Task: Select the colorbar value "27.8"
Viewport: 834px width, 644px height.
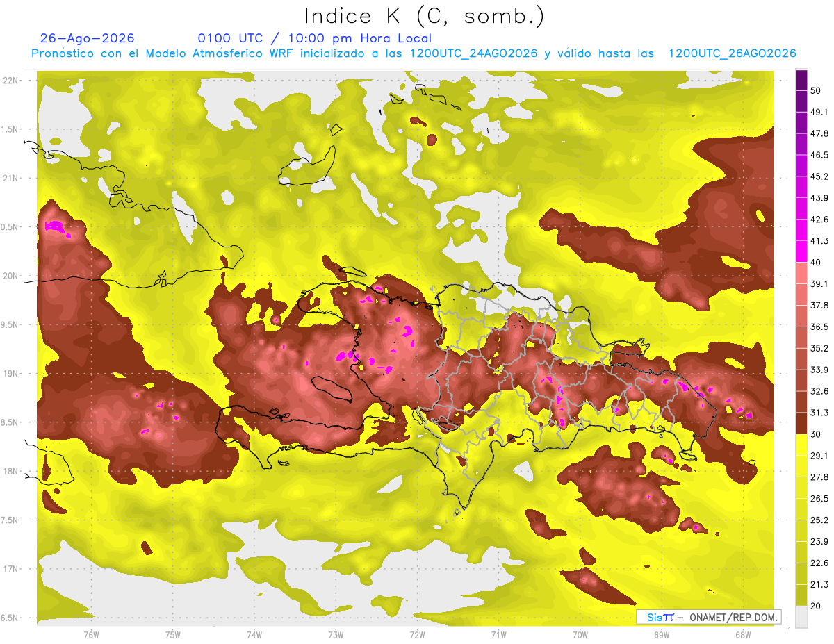Action: point(819,477)
